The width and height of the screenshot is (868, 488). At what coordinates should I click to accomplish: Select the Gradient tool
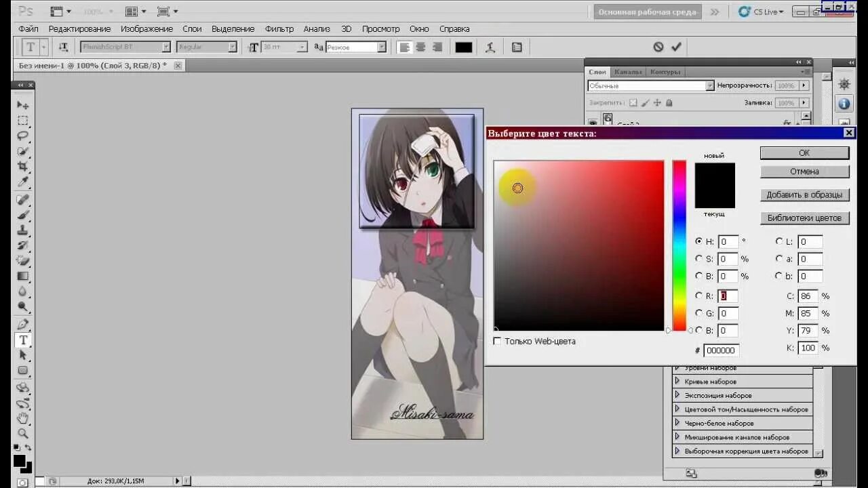23,276
